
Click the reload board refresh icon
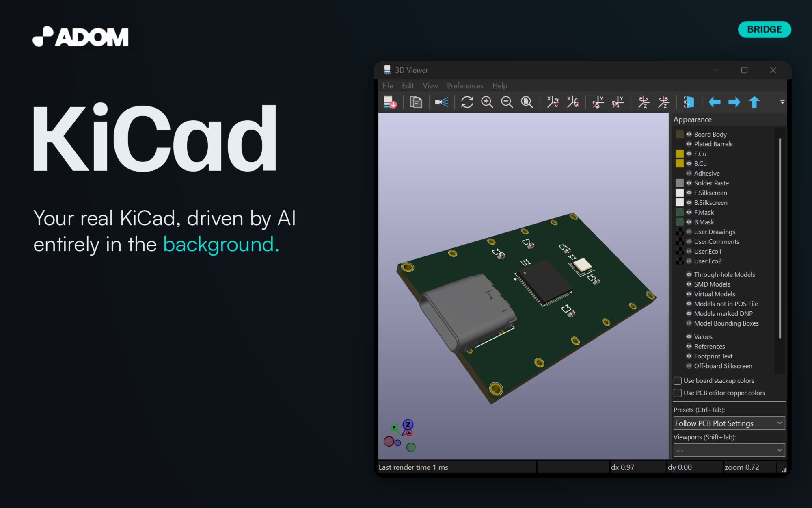pos(467,102)
